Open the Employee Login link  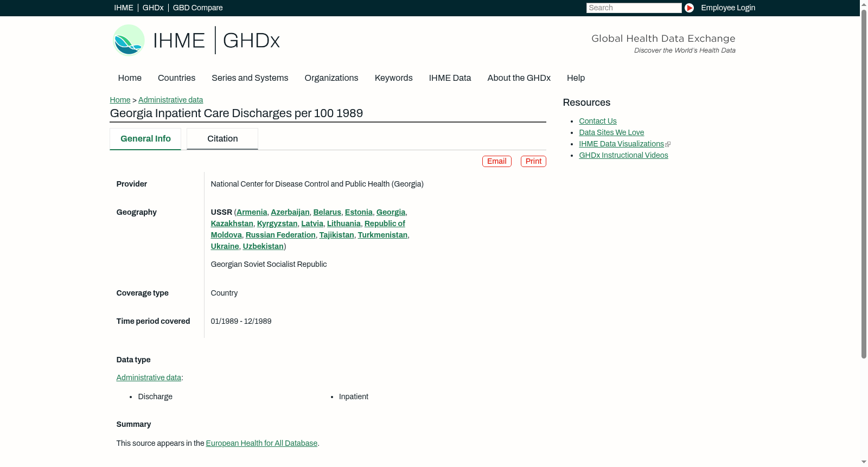pyautogui.click(x=728, y=8)
